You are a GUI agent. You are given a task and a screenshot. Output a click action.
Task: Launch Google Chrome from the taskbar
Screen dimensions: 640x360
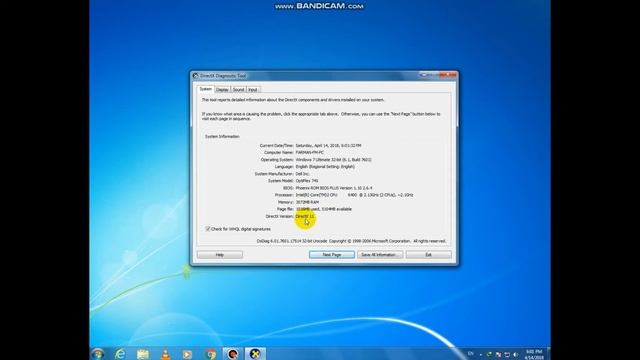[211, 354]
